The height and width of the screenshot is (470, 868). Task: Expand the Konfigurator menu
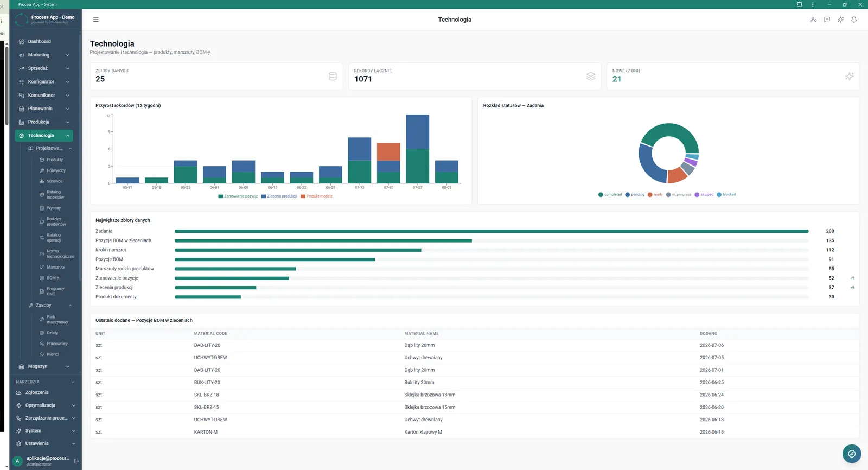(45, 82)
